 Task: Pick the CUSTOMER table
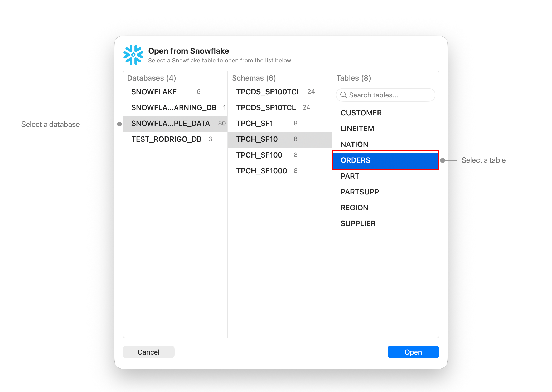pyautogui.click(x=385, y=113)
